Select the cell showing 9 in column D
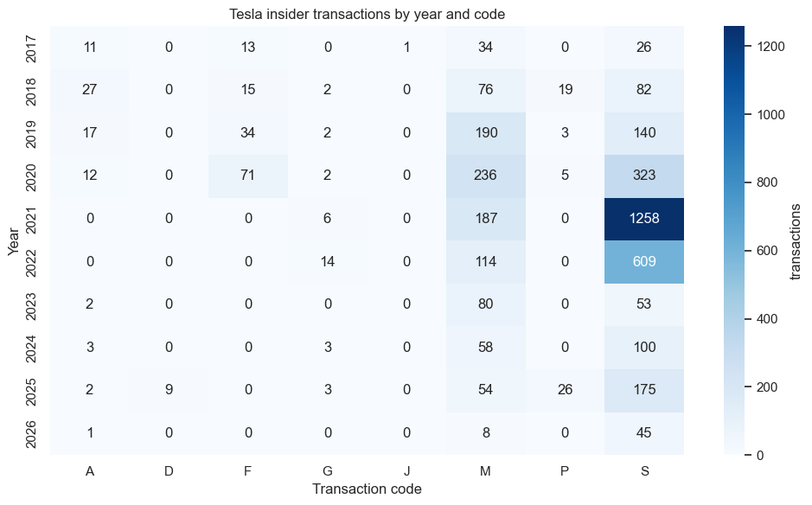Screen dimensions: 812x505 [x=169, y=390]
